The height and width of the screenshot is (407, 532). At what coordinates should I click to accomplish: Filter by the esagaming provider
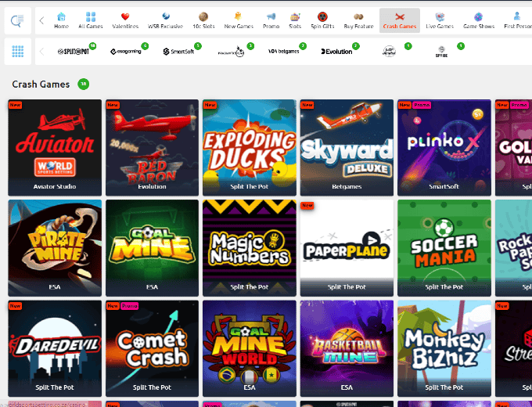click(x=126, y=51)
